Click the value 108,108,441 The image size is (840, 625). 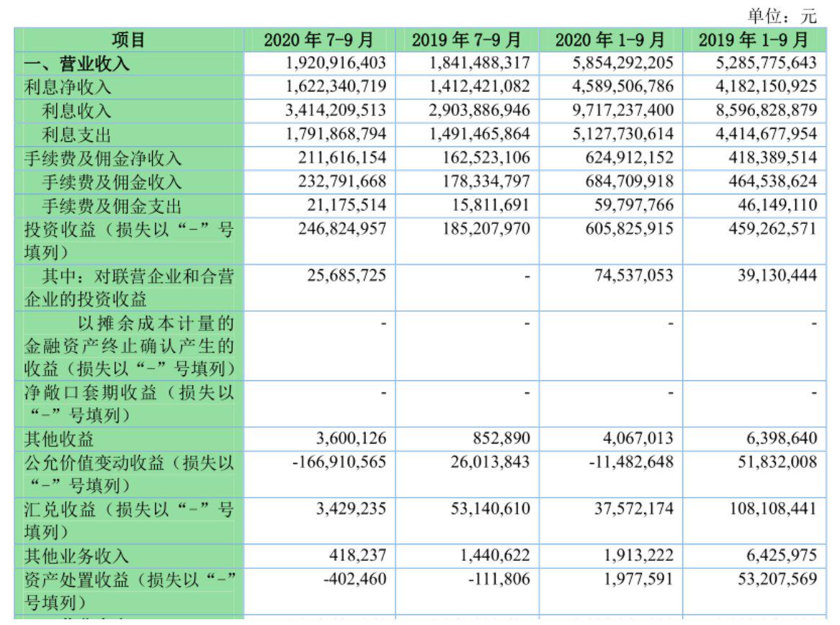[x=772, y=509]
